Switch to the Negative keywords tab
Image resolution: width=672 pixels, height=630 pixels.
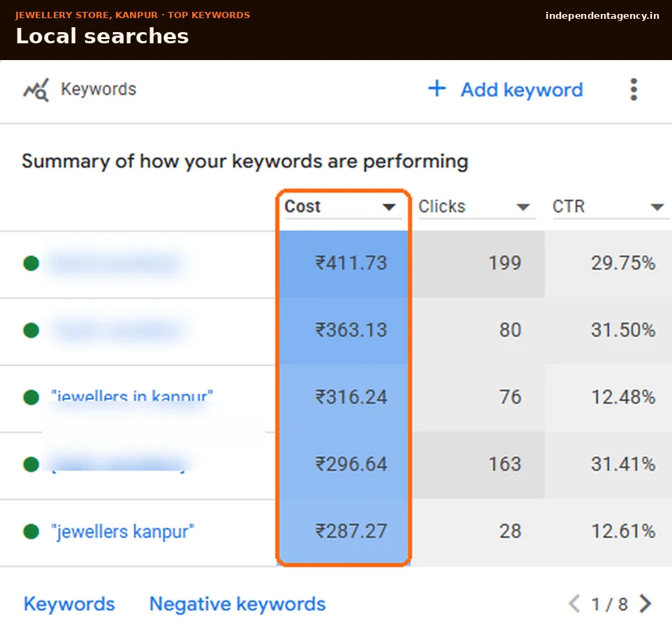point(238,604)
